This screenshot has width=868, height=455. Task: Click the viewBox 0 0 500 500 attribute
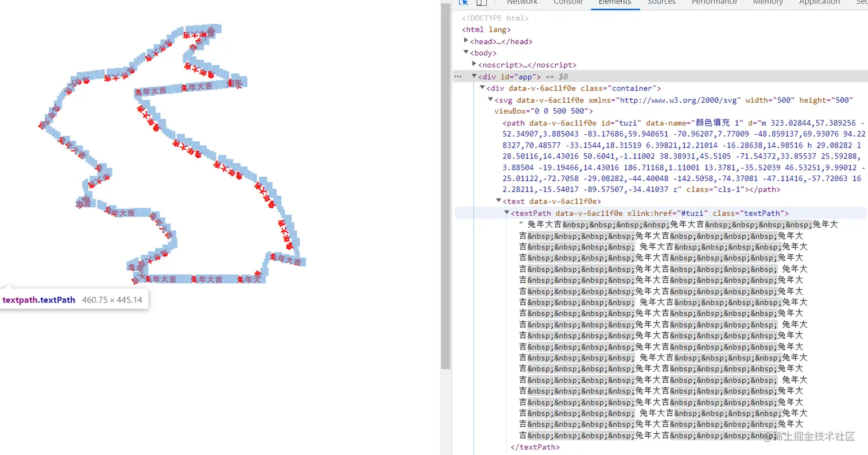pos(543,111)
